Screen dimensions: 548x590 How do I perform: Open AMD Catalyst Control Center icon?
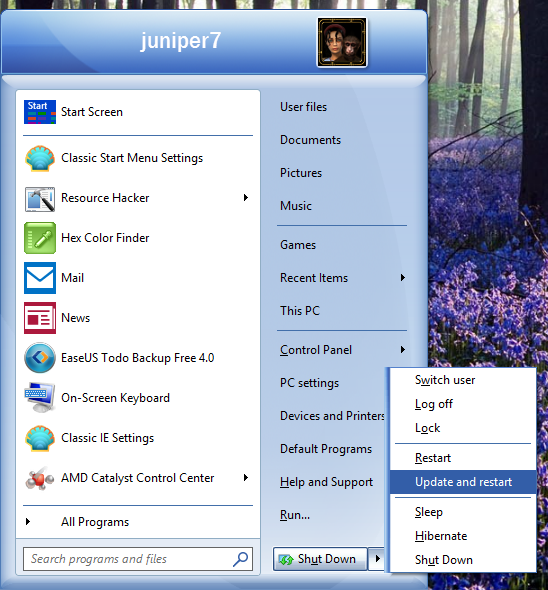(x=40, y=478)
